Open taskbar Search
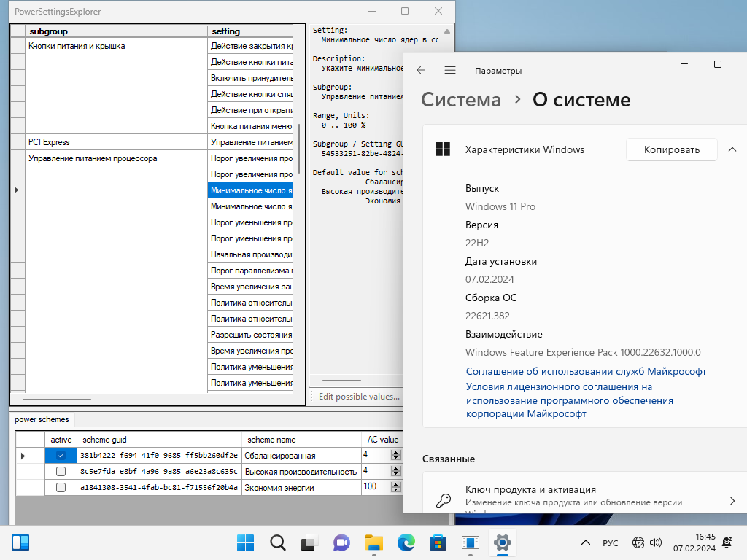The image size is (747, 560). coord(277,542)
